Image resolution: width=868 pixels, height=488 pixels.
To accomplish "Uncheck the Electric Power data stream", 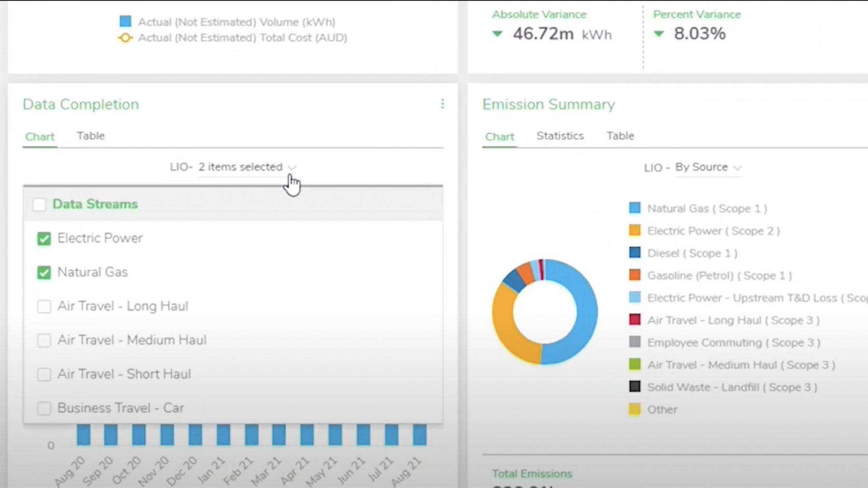I will tap(44, 239).
